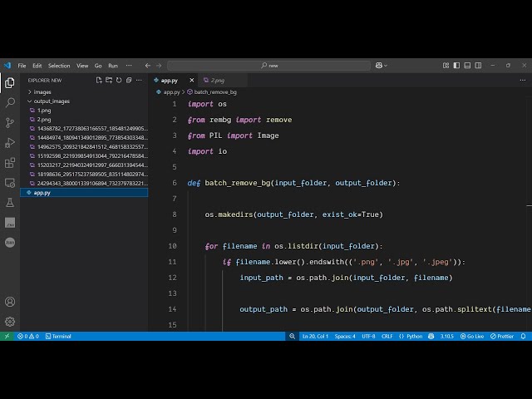Screen dimensions: 532x399
Task: Open editor more actions ellipsis
Action: (x=523, y=81)
